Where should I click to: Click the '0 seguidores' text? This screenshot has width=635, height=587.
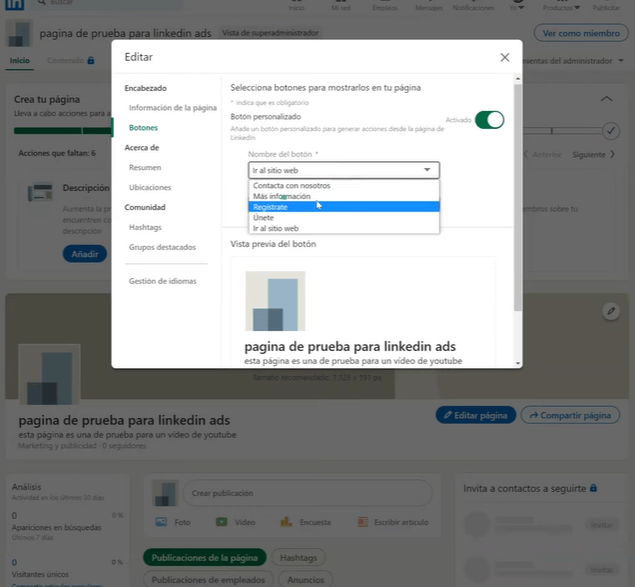point(124,446)
